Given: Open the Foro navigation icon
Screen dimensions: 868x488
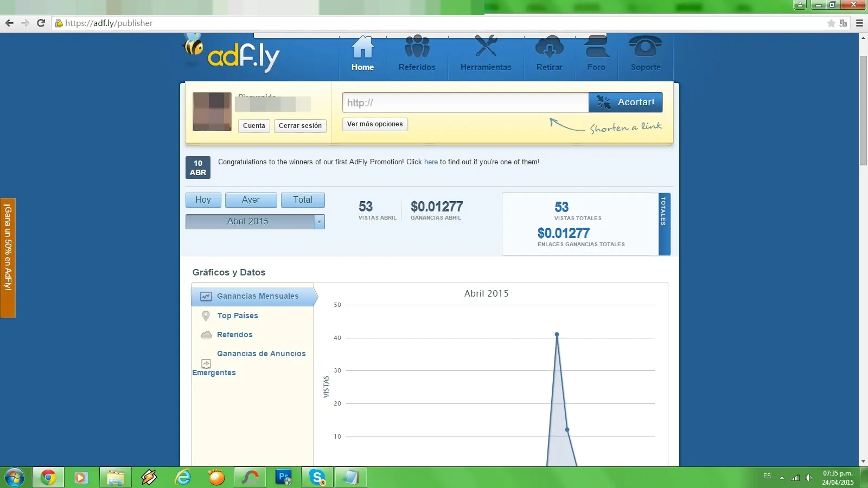Looking at the screenshot, I should [x=596, y=47].
